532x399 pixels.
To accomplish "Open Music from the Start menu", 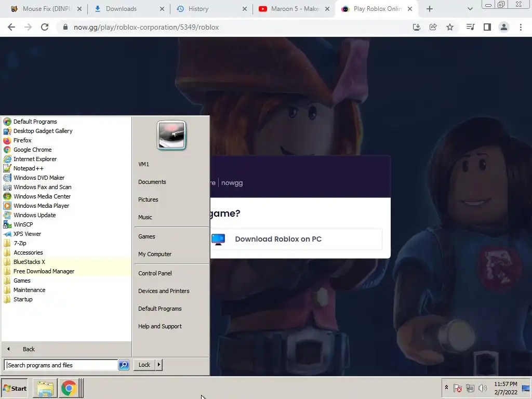I will pyautogui.click(x=171, y=217).
